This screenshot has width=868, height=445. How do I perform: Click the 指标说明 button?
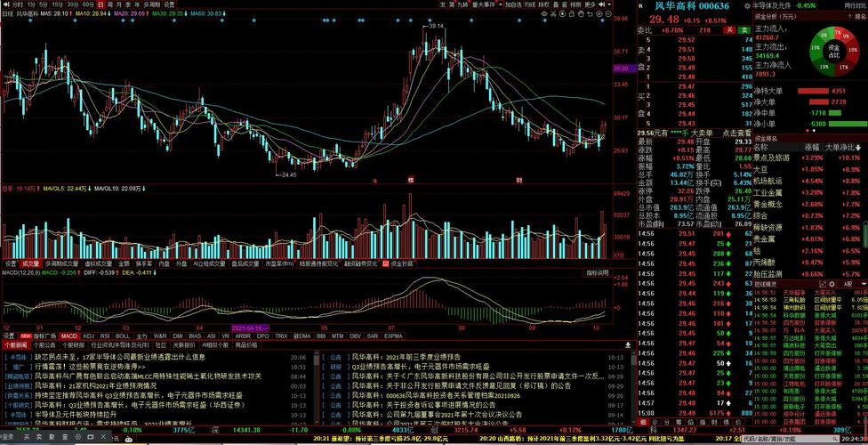click(598, 272)
